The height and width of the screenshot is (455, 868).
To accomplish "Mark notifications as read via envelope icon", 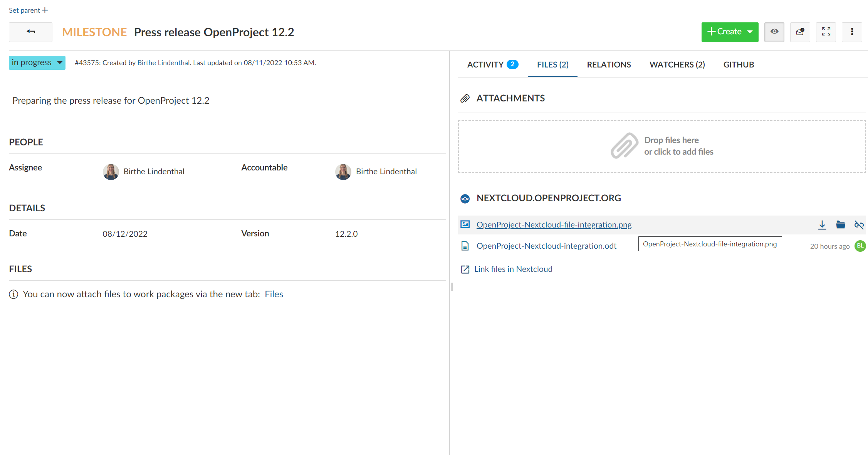I will 800,32.
